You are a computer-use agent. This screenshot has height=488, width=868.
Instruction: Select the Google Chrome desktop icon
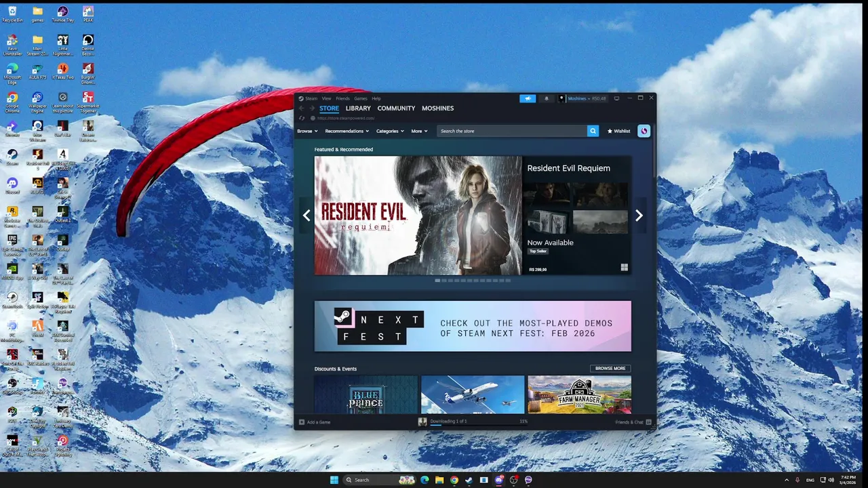pos(12,103)
